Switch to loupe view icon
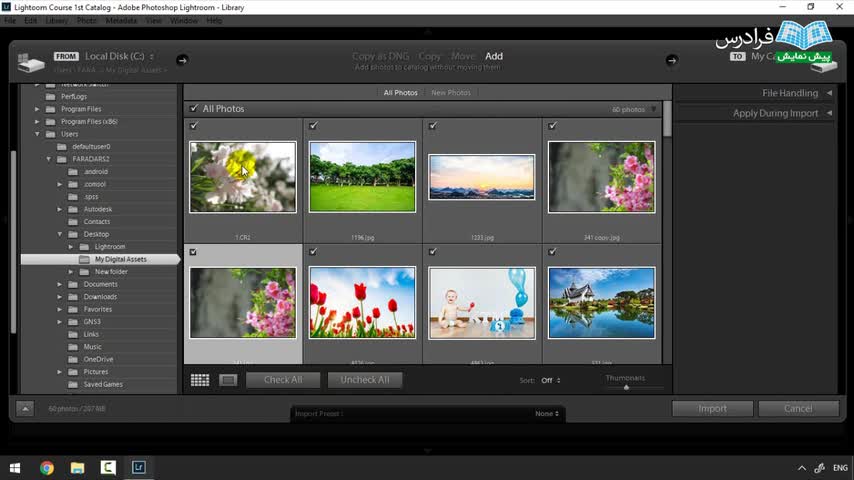Viewport: 854px width, 480px height. 228,380
